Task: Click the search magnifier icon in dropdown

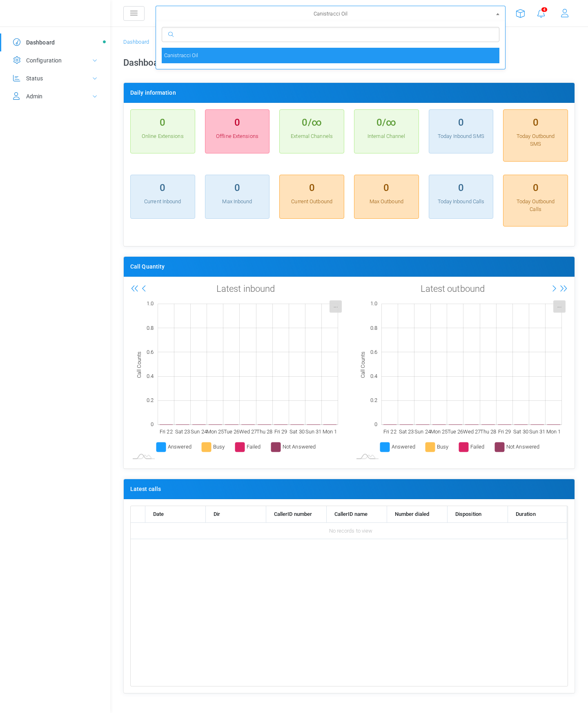Action: point(171,34)
